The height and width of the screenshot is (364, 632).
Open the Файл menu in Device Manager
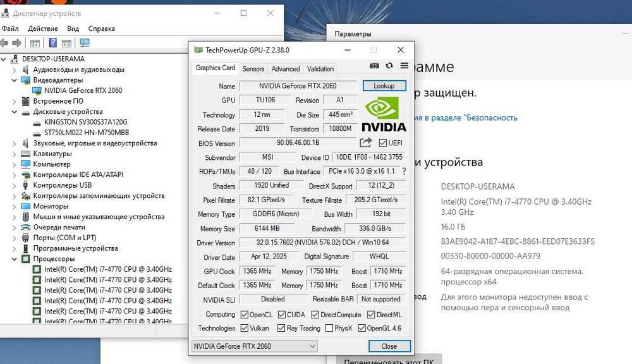(x=10, y=28)
